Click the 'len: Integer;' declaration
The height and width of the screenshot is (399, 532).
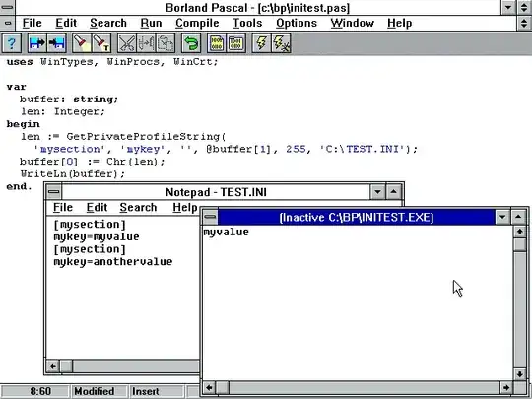(63, 111)
